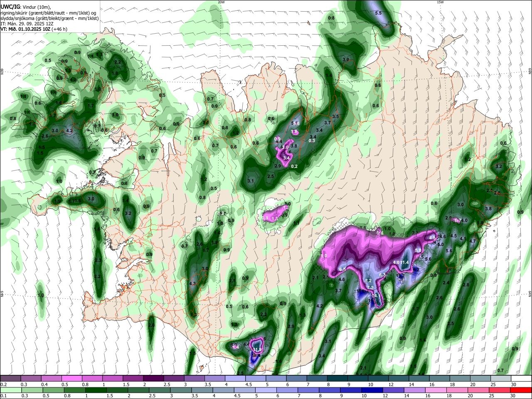
Task: Select the 5.5 value over the northern sea
Action: (x=378, y=13)
